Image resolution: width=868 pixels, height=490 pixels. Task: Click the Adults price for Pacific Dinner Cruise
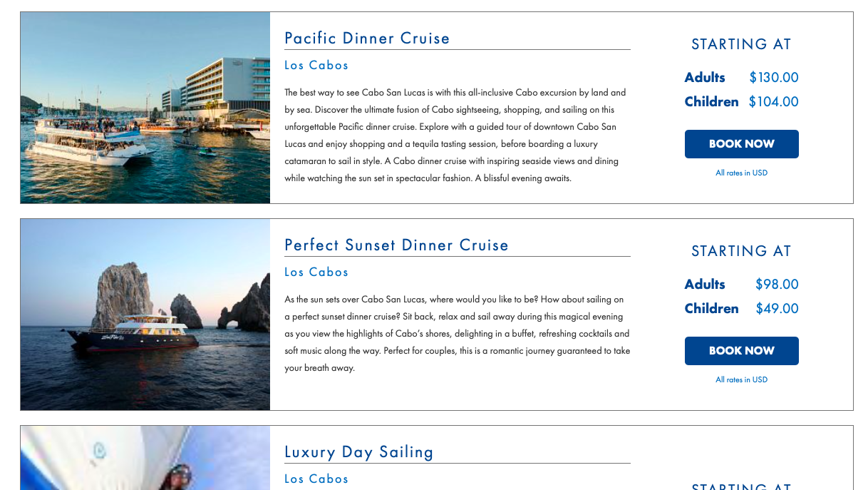coord(773,77)
